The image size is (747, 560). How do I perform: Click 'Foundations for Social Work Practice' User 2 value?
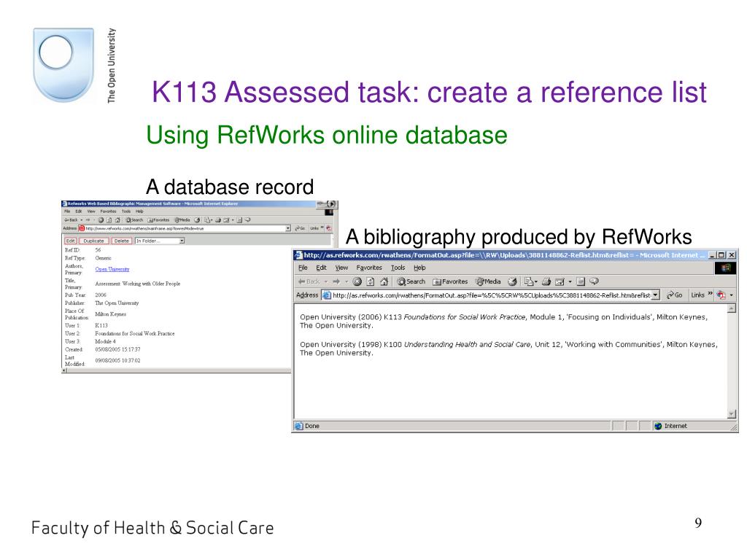tap(135, 333)
